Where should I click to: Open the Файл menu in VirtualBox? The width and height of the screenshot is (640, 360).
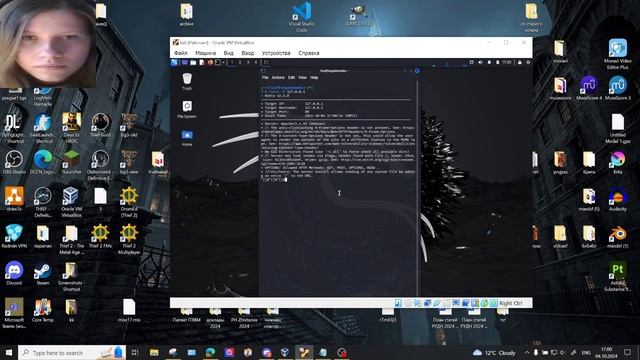click(180, 53)
